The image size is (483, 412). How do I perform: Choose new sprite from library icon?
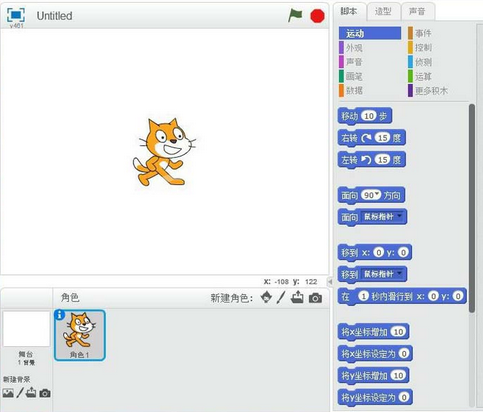point(266,297)
